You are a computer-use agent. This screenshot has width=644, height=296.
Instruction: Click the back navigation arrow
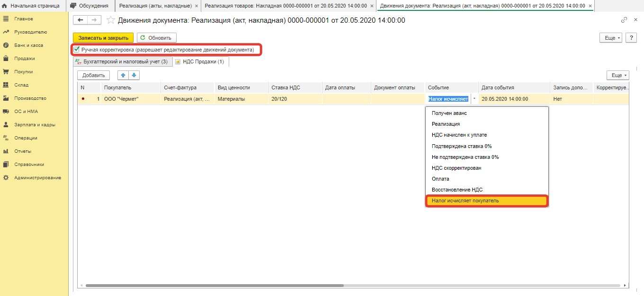[80, 20]
